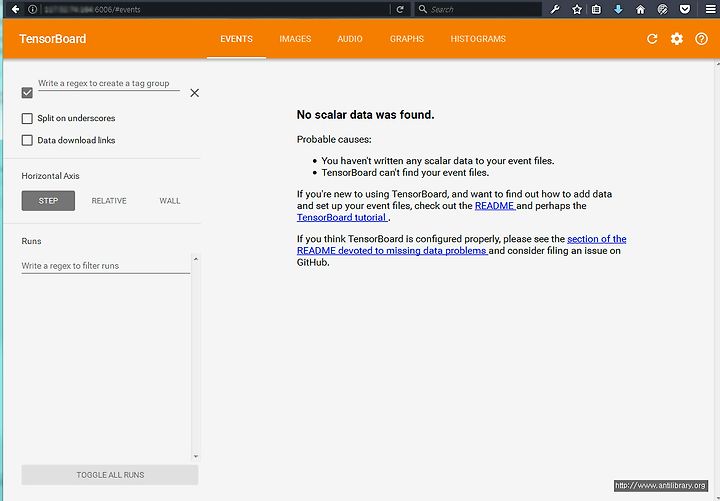This screenshot has width=720, height=501.
Task: Click the 'Probable causes:' text
Action: [334, 140]
